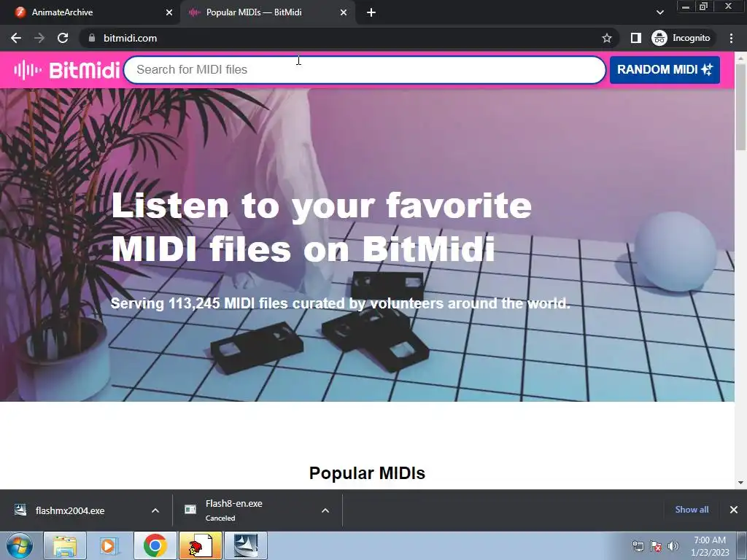Open Chrome's three-dot menu
The width and height of the screenshot is (747, 560).
tap(731, 38)
